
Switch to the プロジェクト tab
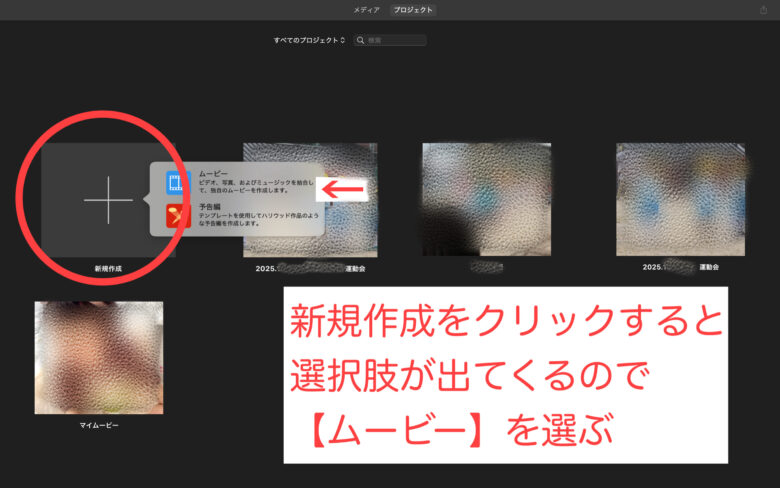(x=413, y=10)
